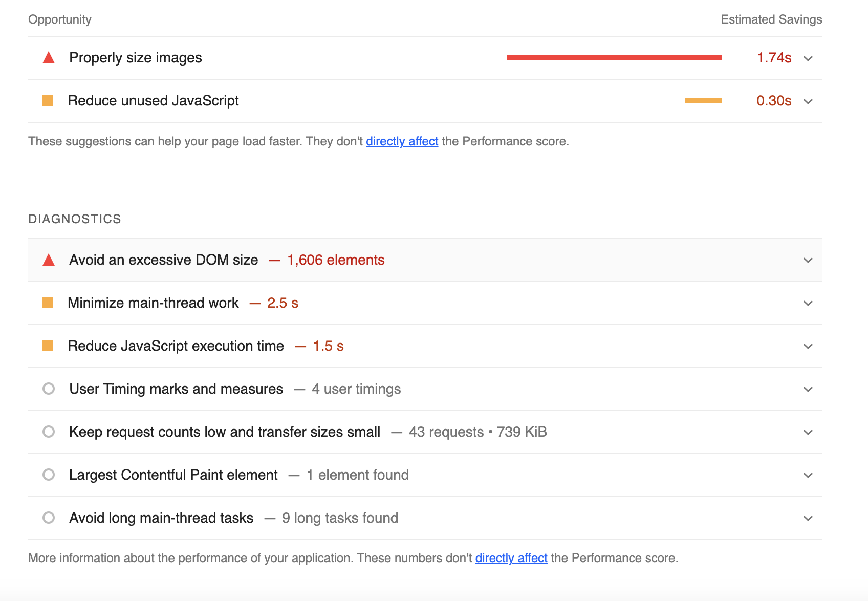Viewport: 868px width, 601px height.
Task: Open the first directly affect link
Action: click(x=401, y=141)
